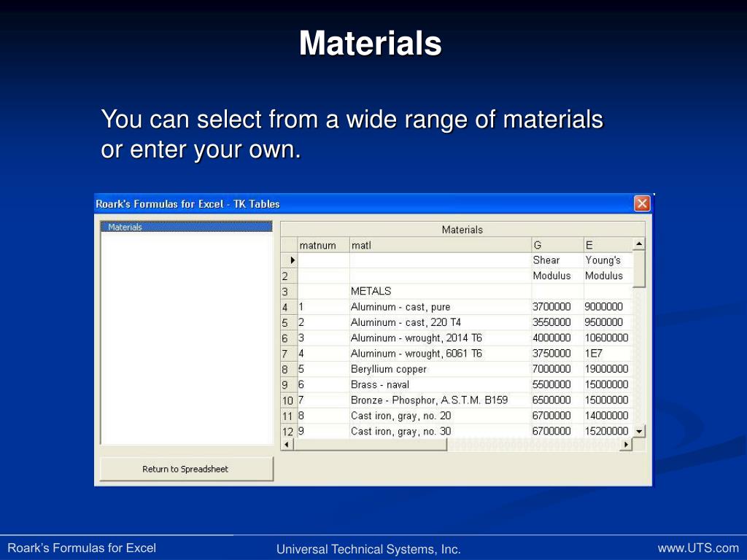Image resolution: width=747 pixels, height=560 pixels.
Task: Select Bronze - Phosphor, A.S.T.M. B159 cell
Action: click(x=440, y=400)
